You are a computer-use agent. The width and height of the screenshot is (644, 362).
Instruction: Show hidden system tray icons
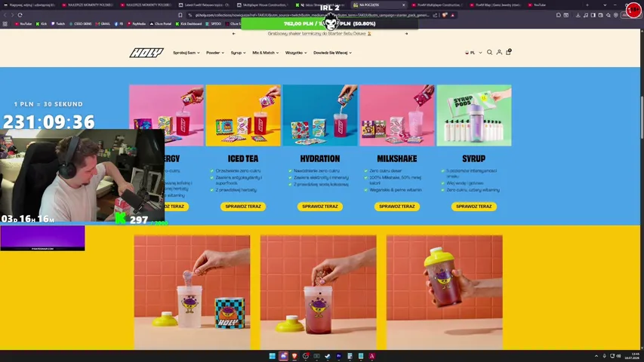click(x=596, y=356)
